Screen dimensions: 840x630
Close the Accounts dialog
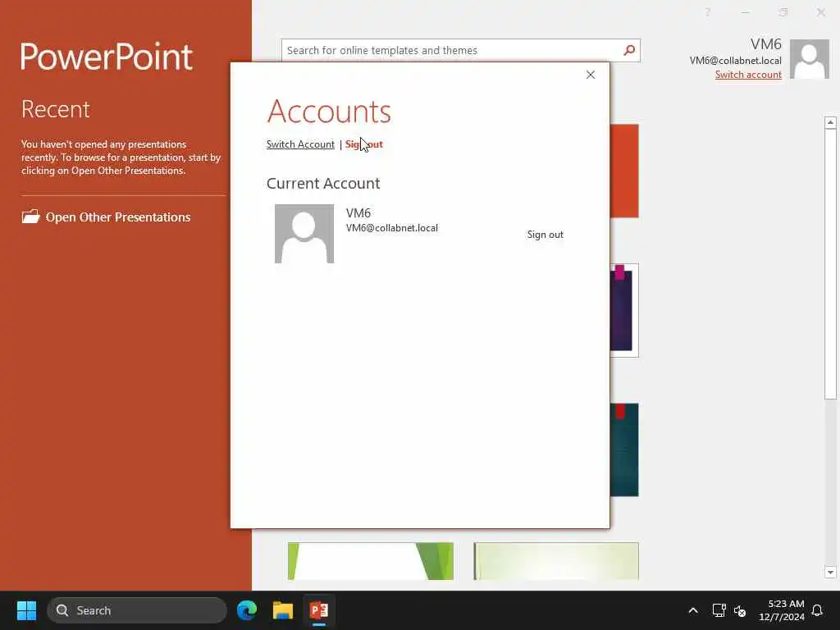[591, 75]
